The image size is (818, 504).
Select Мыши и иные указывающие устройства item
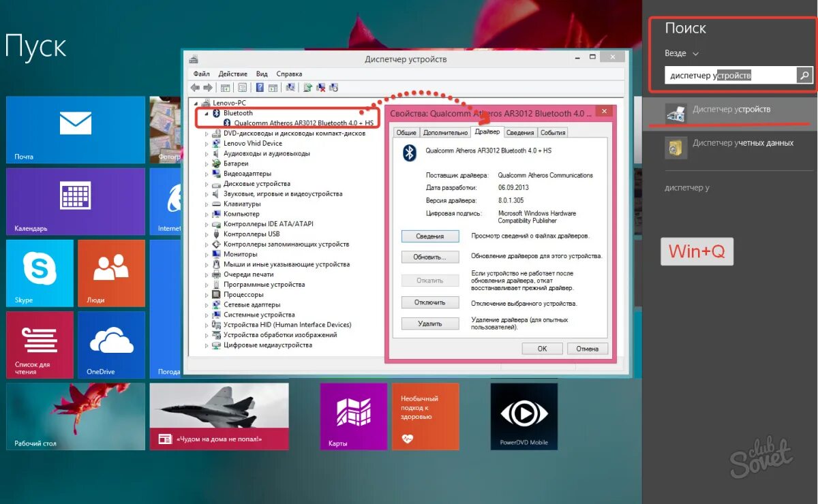286,264
